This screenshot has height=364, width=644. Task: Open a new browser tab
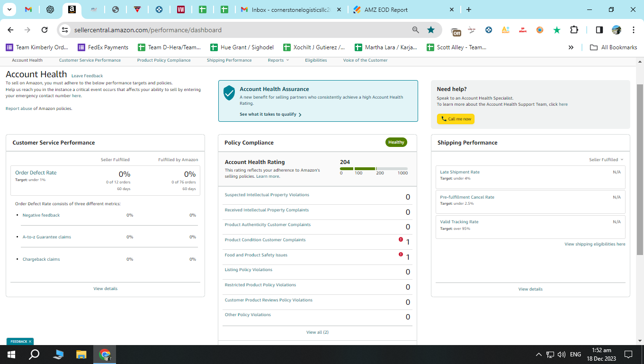469,9
